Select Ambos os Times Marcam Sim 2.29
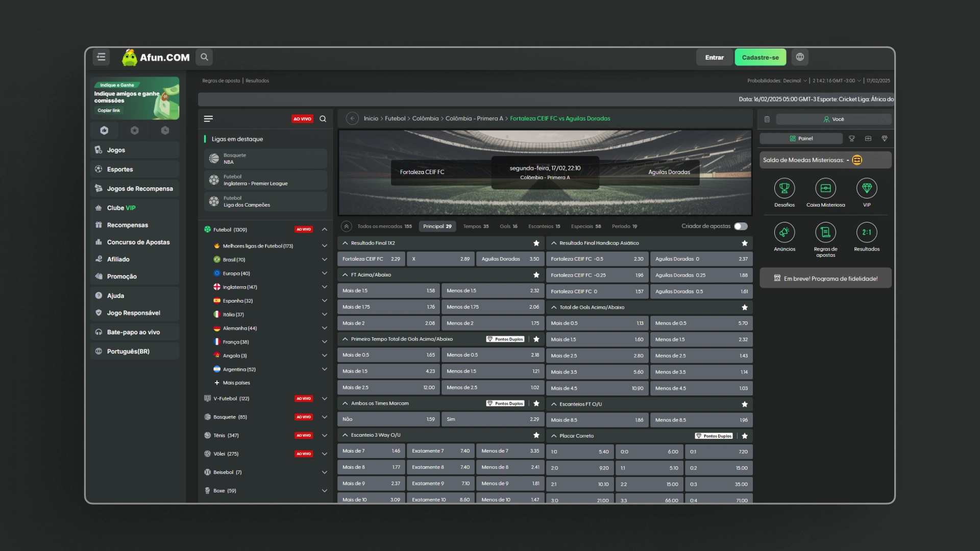 click(493, 419)
